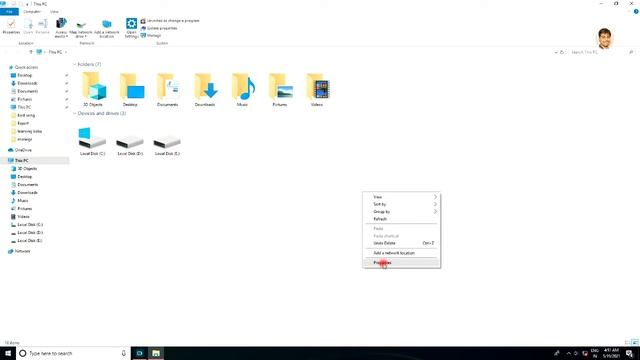Select the Local Disk (E:) drive icon
The image size is (640, 360).
(x=167, y=141)
